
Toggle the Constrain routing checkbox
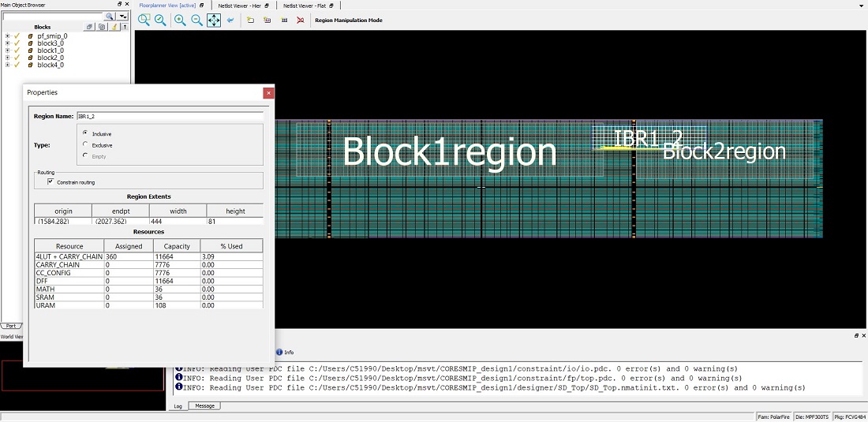(x=51, y=182)
